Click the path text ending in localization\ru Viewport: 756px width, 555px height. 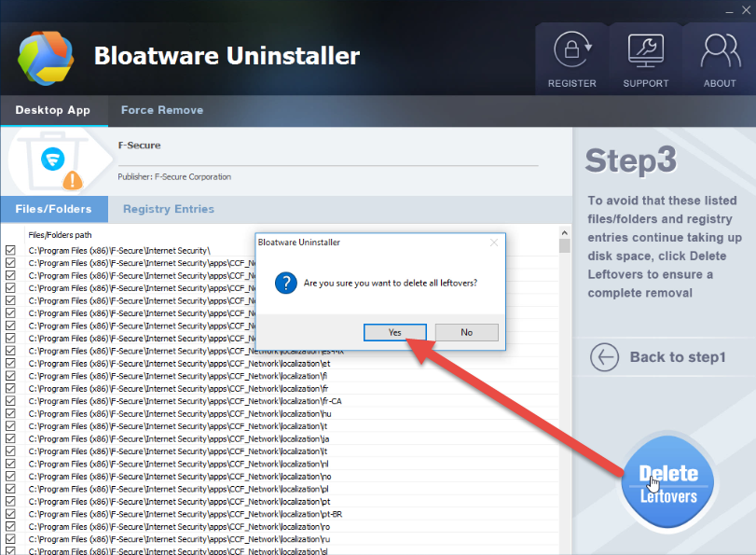coord(179,539)
